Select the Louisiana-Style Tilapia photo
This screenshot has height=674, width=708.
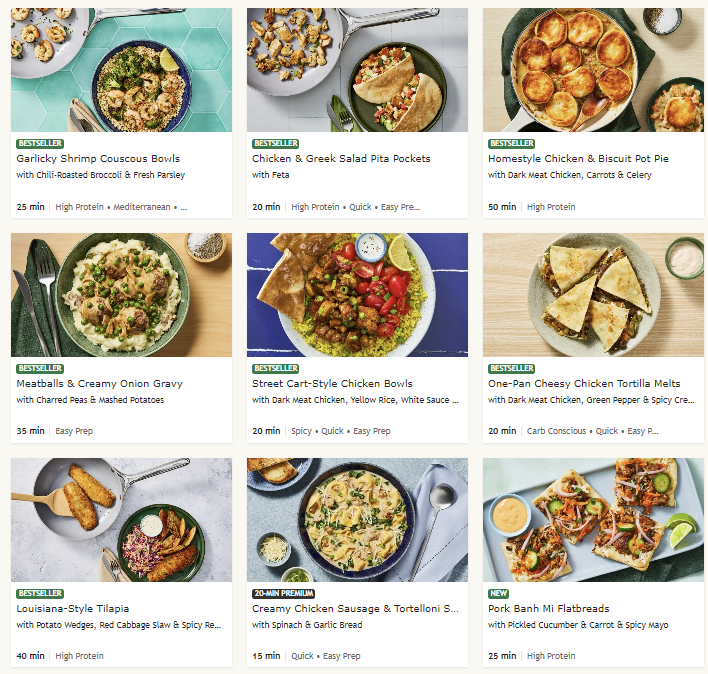pos(121,520)
